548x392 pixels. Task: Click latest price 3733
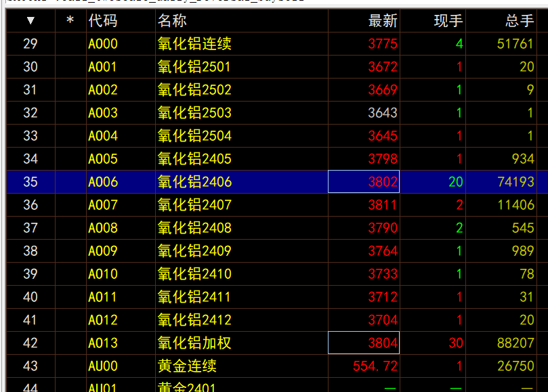pyautogui.click(x=383, y=274)
